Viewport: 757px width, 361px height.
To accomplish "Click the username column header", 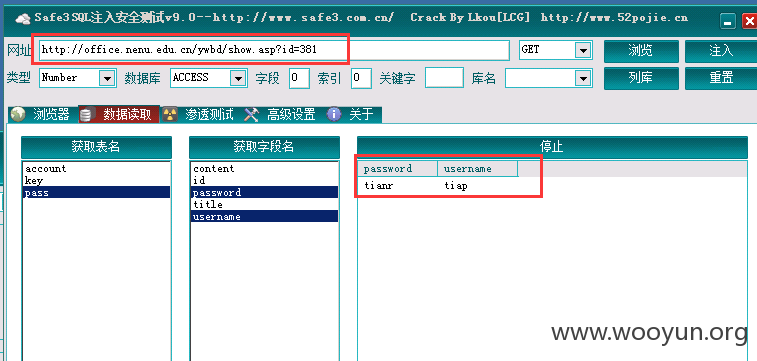I will [477, 169].
